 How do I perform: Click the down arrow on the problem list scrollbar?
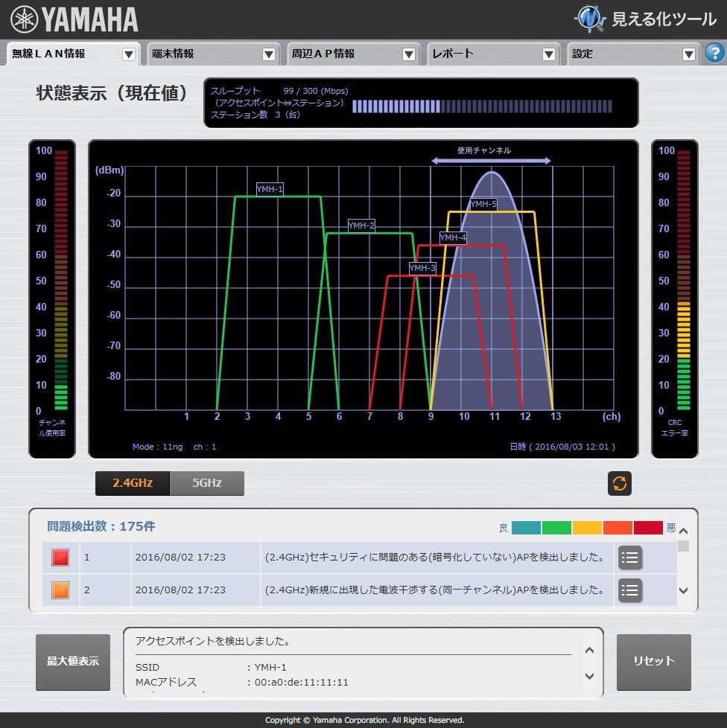click(683, 590)
